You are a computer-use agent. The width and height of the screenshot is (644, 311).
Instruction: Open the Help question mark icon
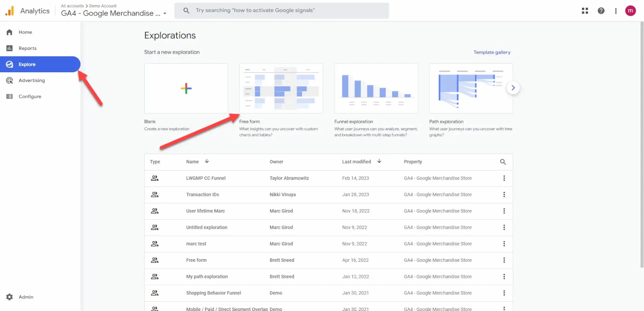coord(601,11)
